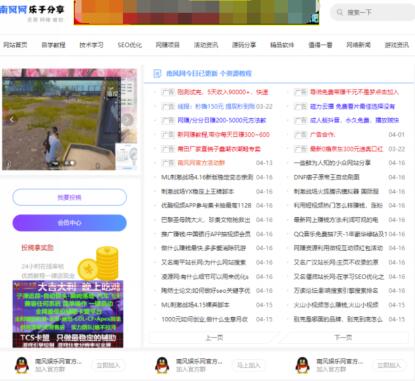Screen dimensions: 415x381
Task: Open the DNF article link
Action: pyautogui.click(x=327, y=177)
